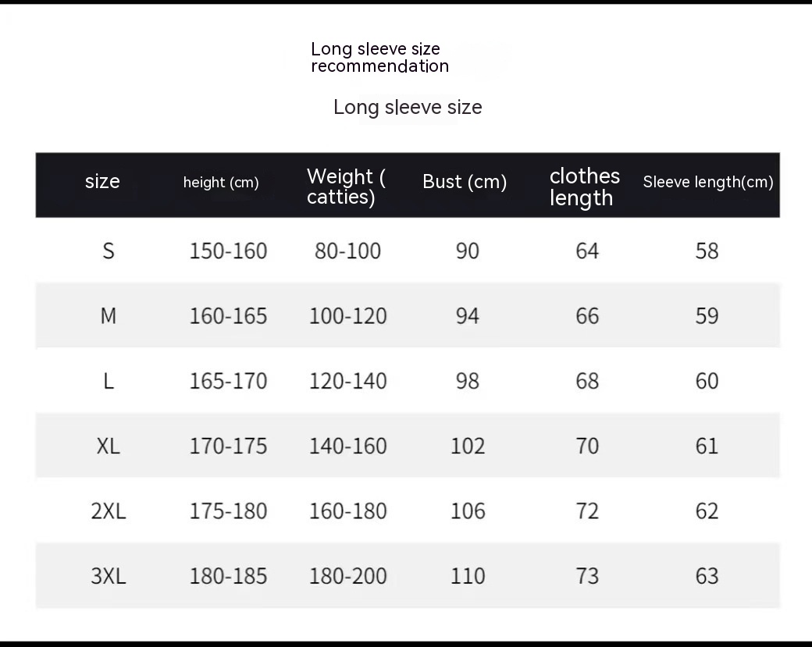The width and height of the screenshot is (812, 647).
Task: Click the "Long sleeve size" subtitle
Action: coord(408,107)
